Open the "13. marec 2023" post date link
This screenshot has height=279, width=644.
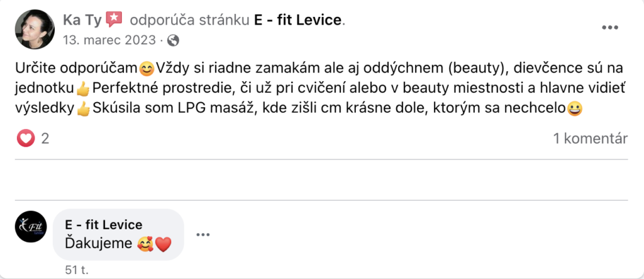tap(109, 40)
